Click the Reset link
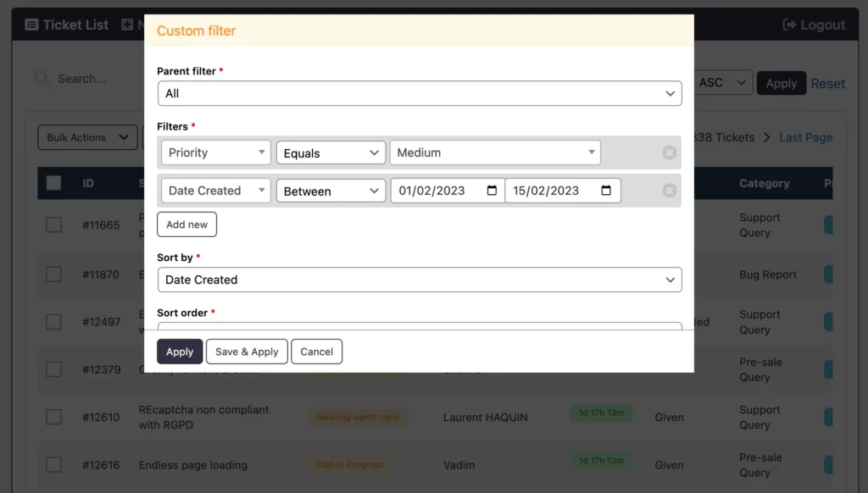 827,83
